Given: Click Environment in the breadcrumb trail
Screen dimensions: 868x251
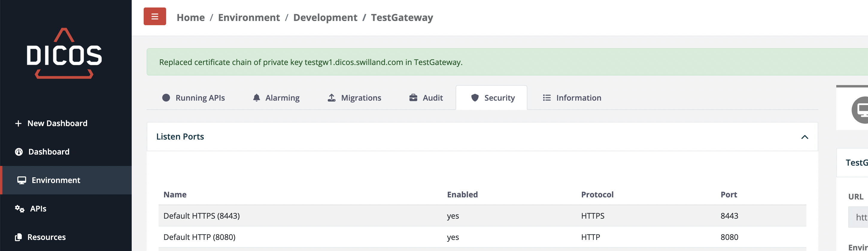Looking at the screenshot, I should click(249, 18).
